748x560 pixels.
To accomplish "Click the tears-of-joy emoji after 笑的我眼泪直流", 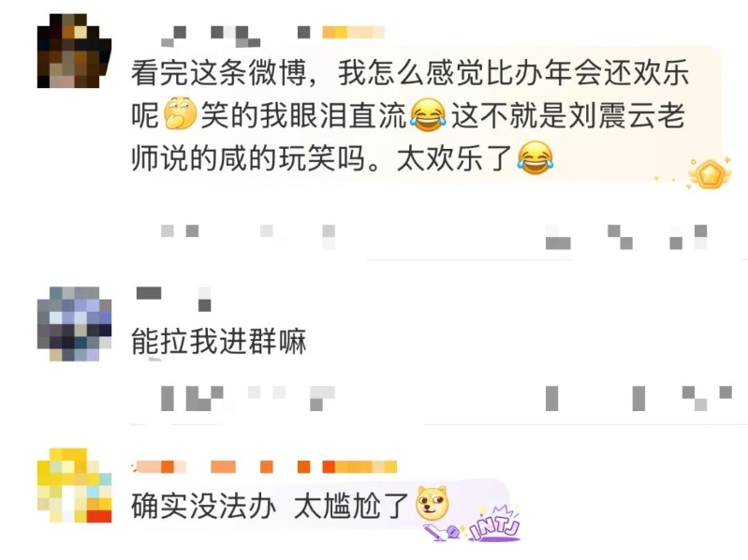I will point(428,115).
